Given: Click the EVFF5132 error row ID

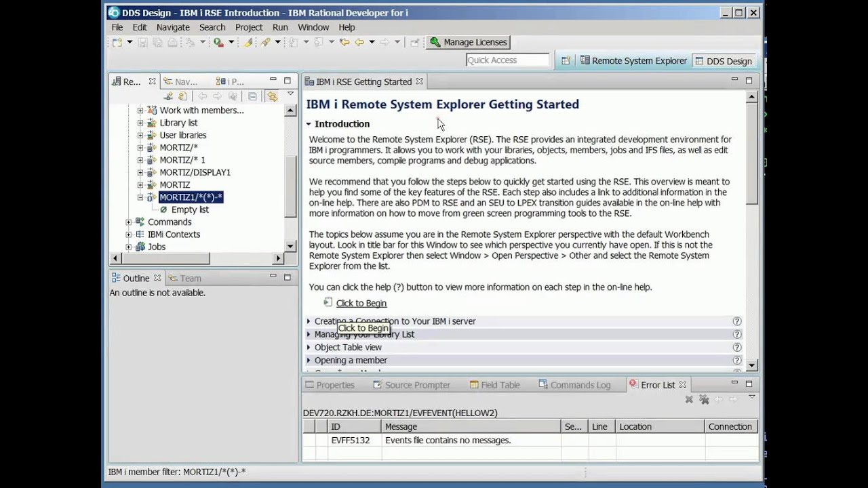Looking at the screenshot, I should click(351, 441).
